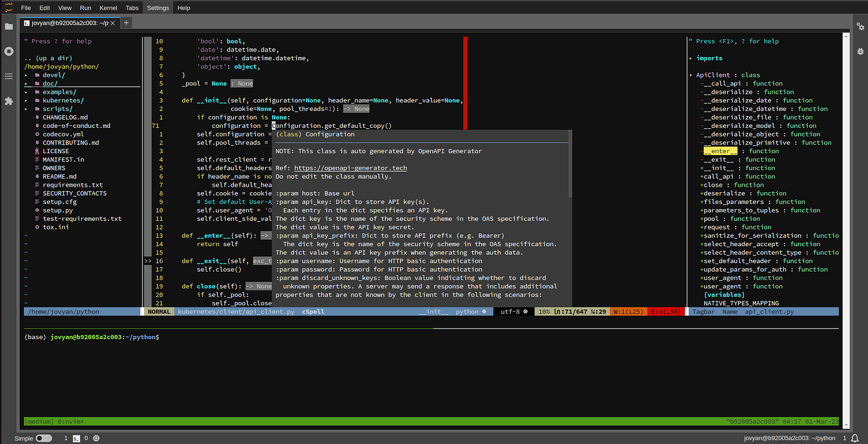868x444 pixels.
Task: Open the File Browser sidebar panel
Action: [9, 27]
